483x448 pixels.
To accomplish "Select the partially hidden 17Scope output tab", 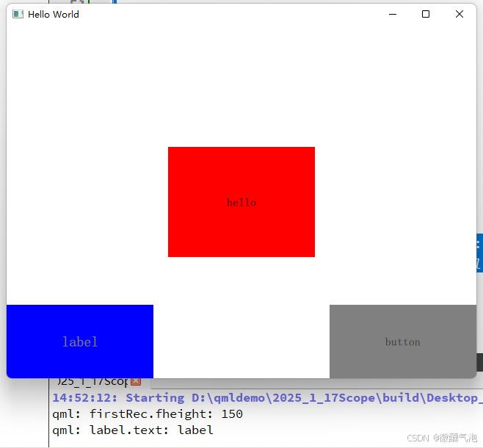I will coord(92,382).
